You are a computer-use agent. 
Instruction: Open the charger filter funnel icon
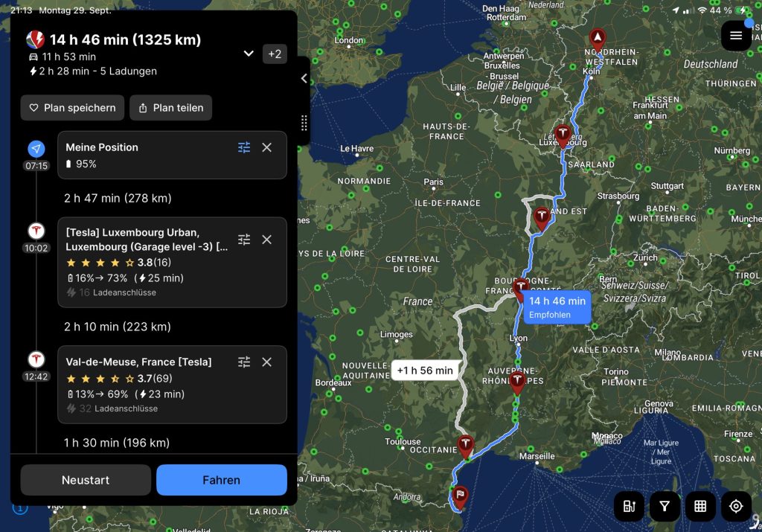pos(665,507)
